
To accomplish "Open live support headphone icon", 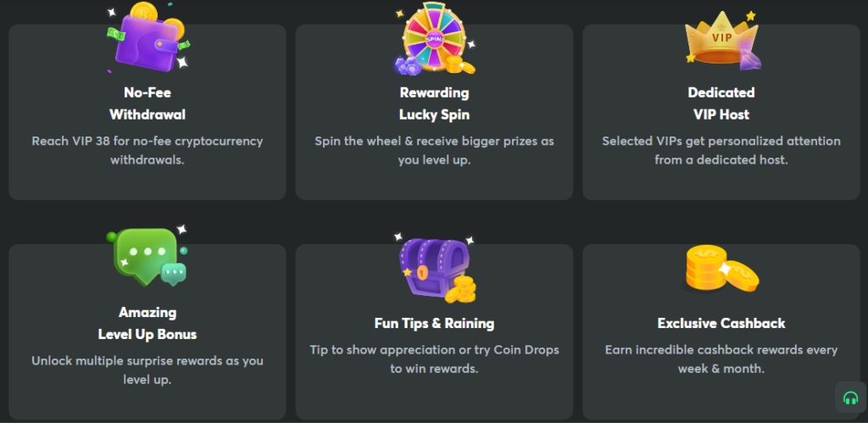I will point(849,397).
